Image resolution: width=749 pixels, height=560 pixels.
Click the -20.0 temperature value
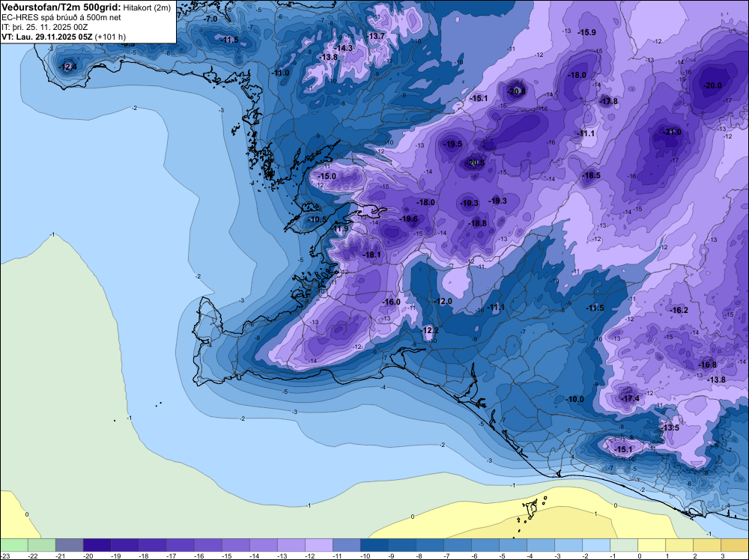click(713, 85)
